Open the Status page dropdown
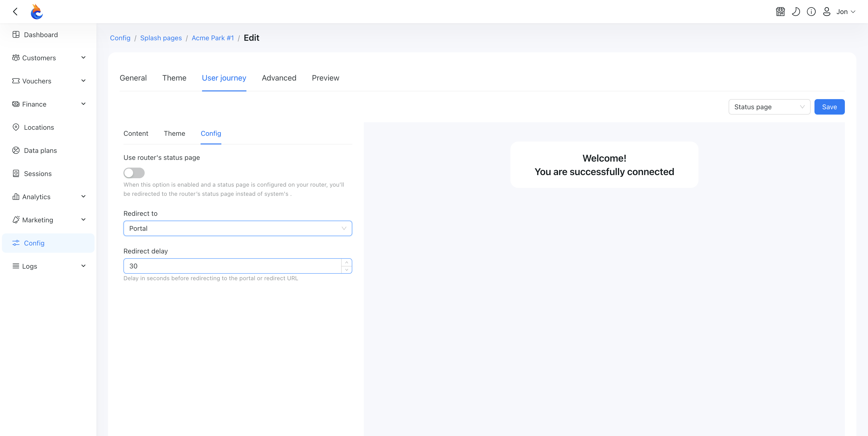This screenshot has width=868, height=436. tap(769, 107)
